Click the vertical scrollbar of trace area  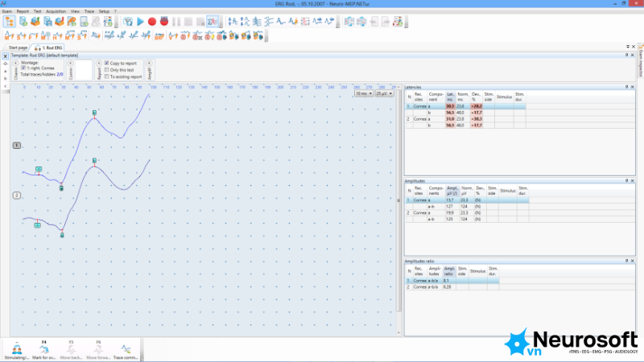pyautogui.click(x=398, y=201)
